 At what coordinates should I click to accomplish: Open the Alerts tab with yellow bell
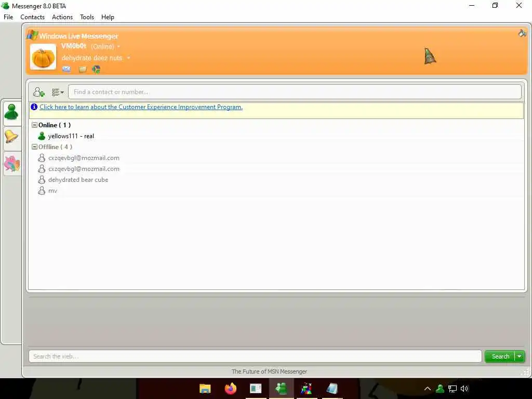click(x=11, y=137)
